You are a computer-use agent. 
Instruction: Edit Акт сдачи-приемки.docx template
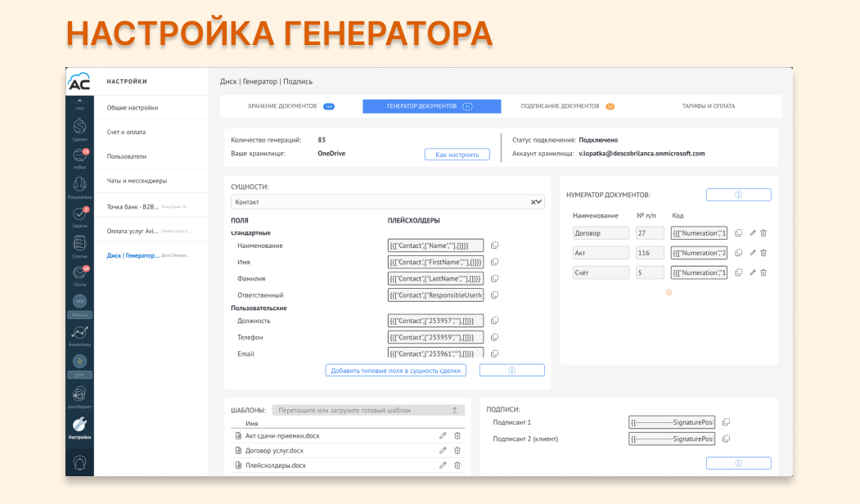coord(443,435)
